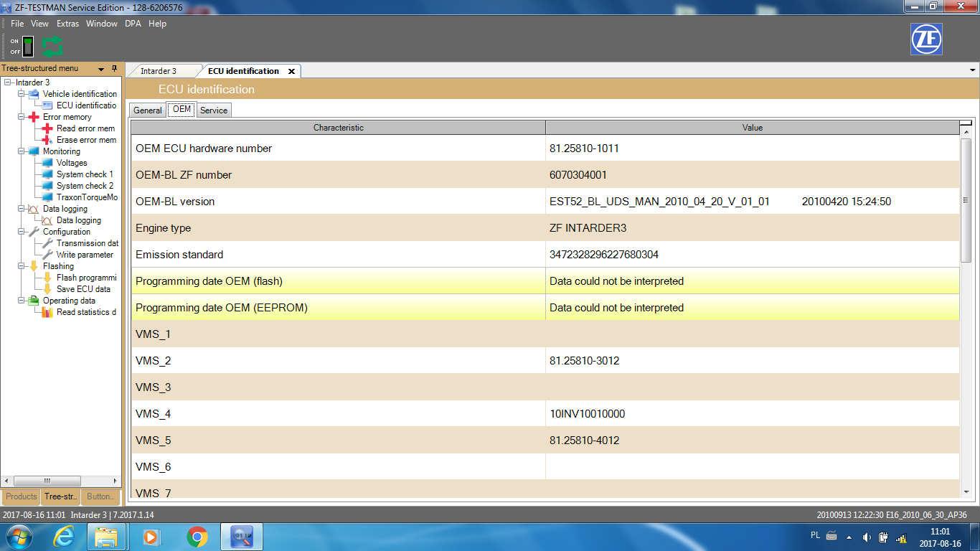Image resolution: width=980 pixels, height=551 pixels.
Task: Select the Emission standard value 3472328296227680304
Action: coord(604,255)
